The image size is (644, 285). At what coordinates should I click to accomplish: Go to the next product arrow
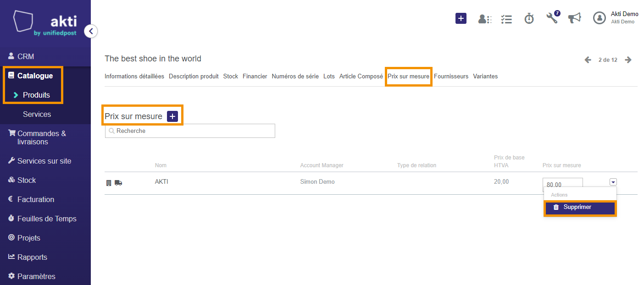click(x=628, y=60)
